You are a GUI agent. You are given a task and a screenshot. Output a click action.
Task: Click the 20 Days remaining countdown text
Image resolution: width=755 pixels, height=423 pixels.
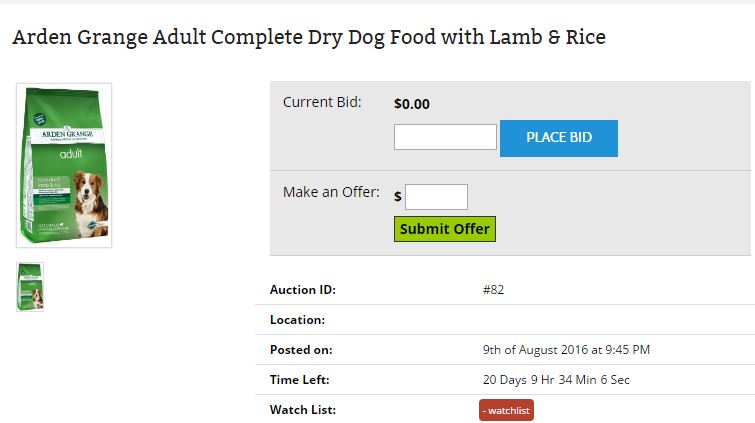point(556,380)
